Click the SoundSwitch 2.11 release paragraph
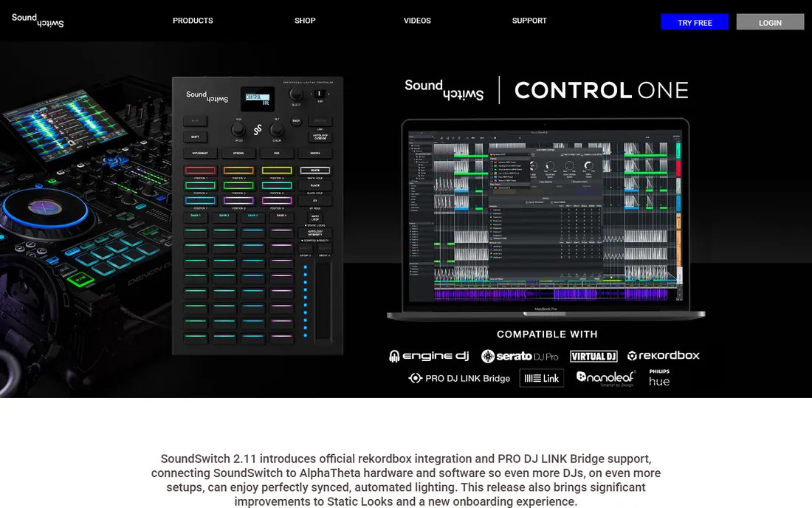812x508 pixels. coord(406,480)
